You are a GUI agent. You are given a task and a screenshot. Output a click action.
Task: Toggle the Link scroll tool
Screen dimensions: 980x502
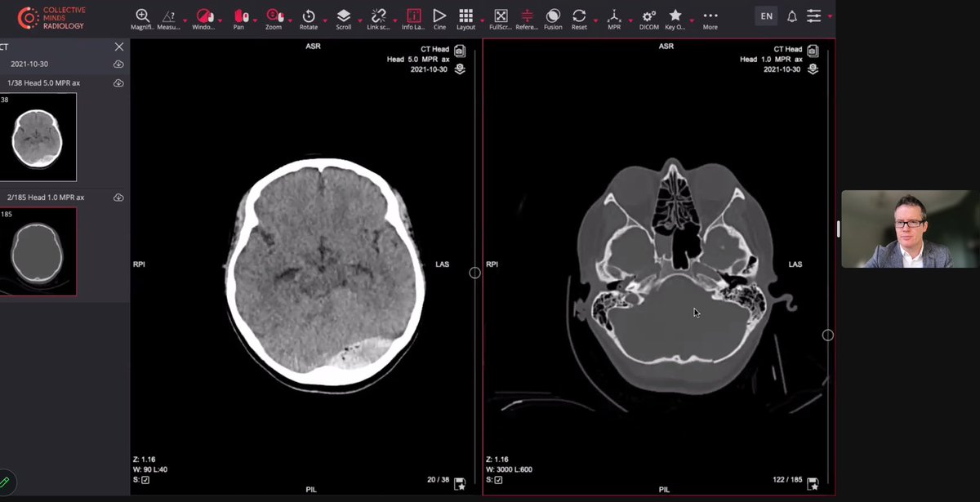[x=378, y=20]
